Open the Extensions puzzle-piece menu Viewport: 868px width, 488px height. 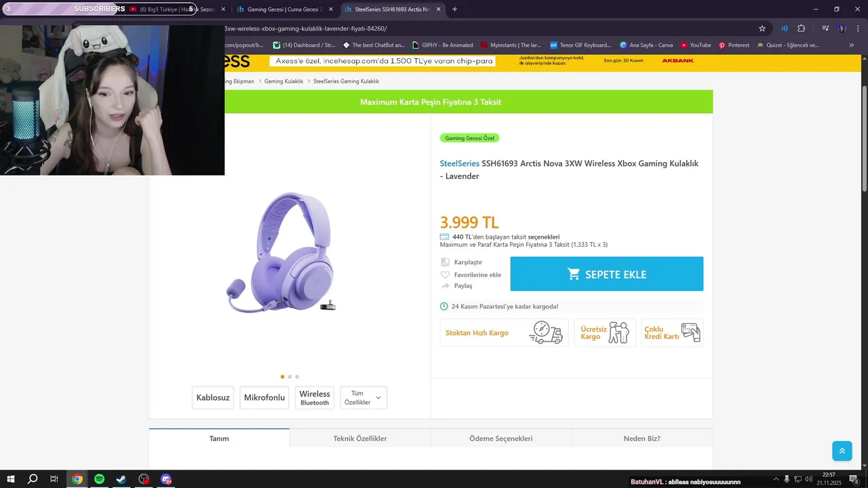802,28
